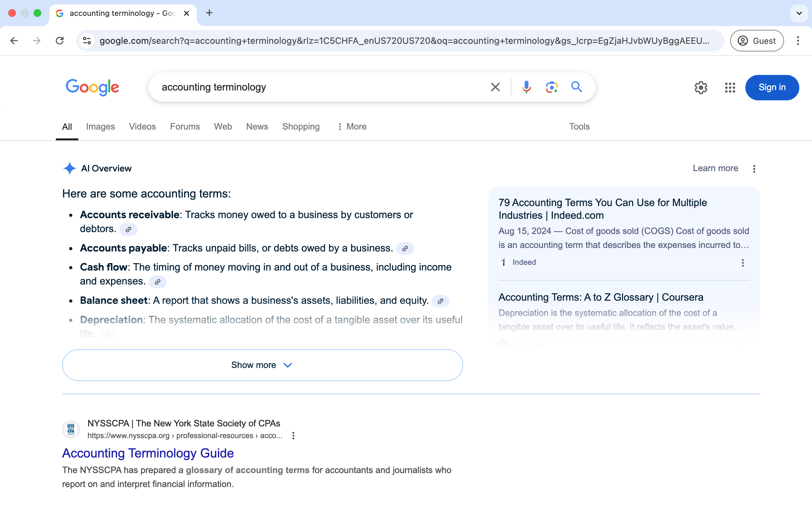Open source link after Accounts receivable
Screen dimensions: 812x508
[128, 230]
